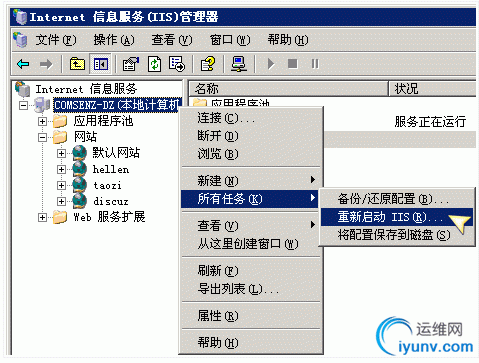Expand the discuz site node
The image size is (479, 363).
pos(61,201)
